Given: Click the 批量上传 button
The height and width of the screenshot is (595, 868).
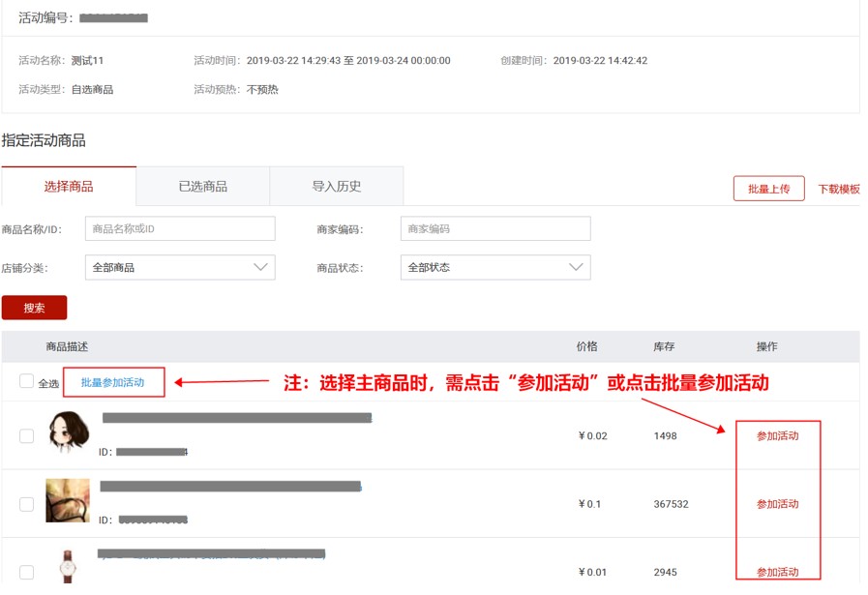Looking at the screenshot, I should click(768, 190).
